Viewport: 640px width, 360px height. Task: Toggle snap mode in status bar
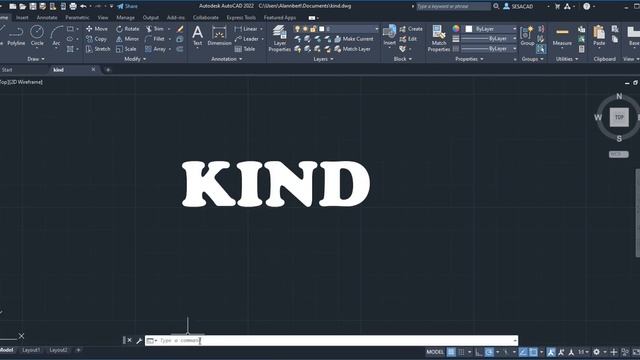[x=461, y=352]
